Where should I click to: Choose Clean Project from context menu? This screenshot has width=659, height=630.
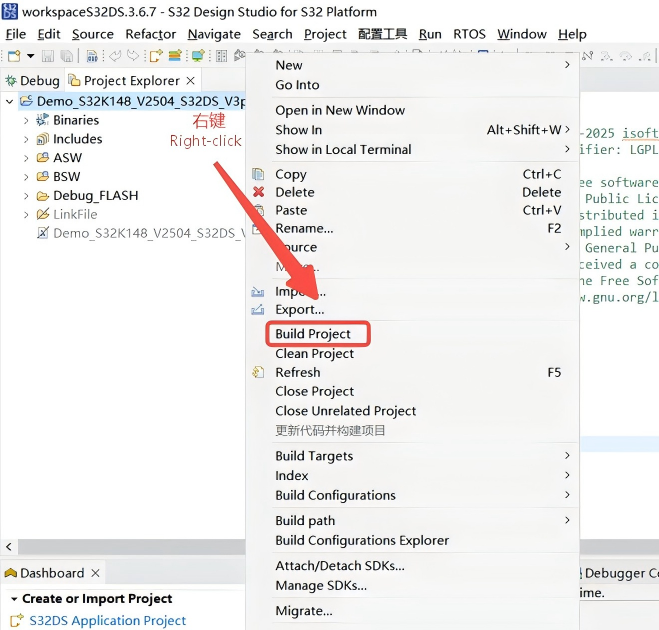click(x=314, y=353)
